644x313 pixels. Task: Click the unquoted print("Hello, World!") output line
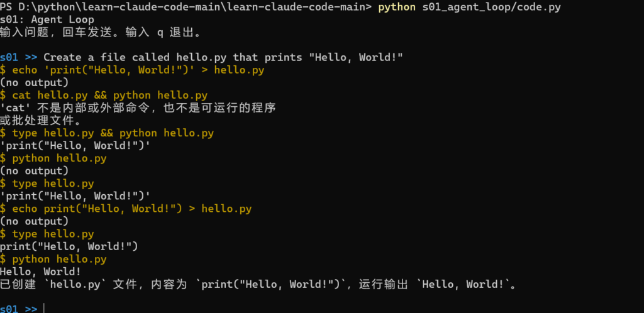(x=69, y=246)
